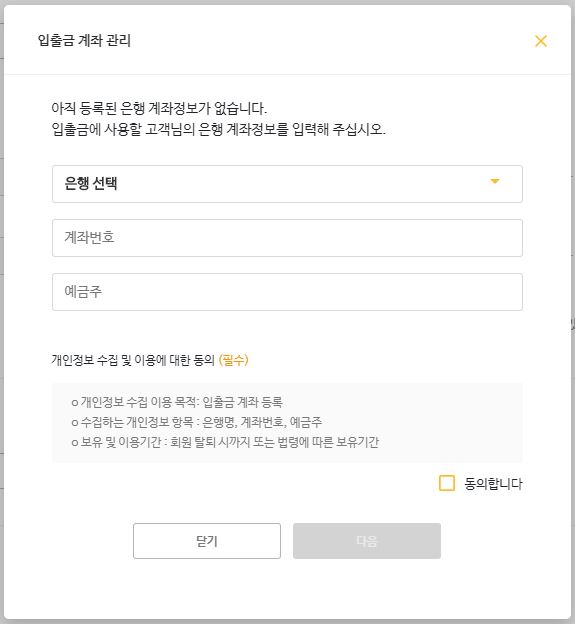Viewport: 575px width, 624px height.
Task: Click the bullet marker before 개인정보 수집 이용 목적
Action: pos(74,403)
